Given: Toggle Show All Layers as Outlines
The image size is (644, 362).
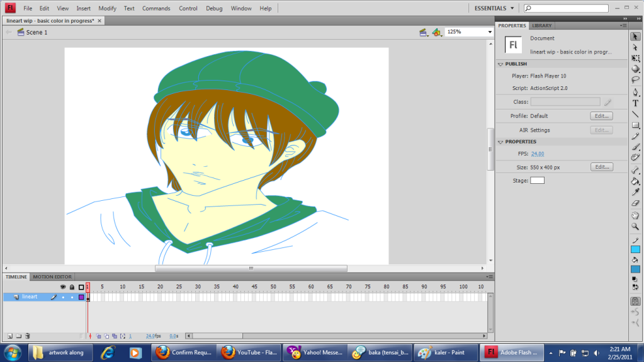Looking at the screenshot, I should click(81, 287).
